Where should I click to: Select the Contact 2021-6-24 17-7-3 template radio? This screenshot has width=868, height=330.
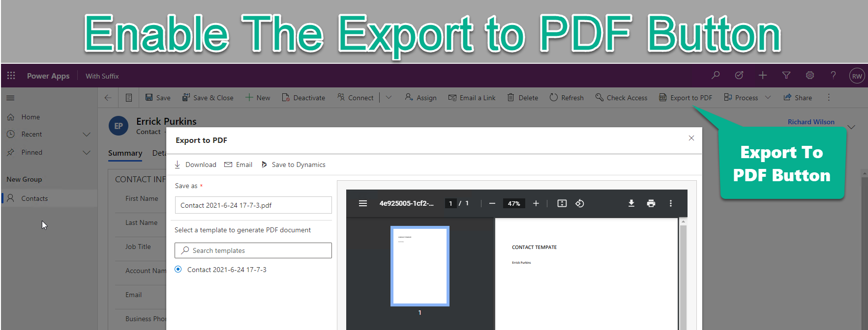[178, 270]
